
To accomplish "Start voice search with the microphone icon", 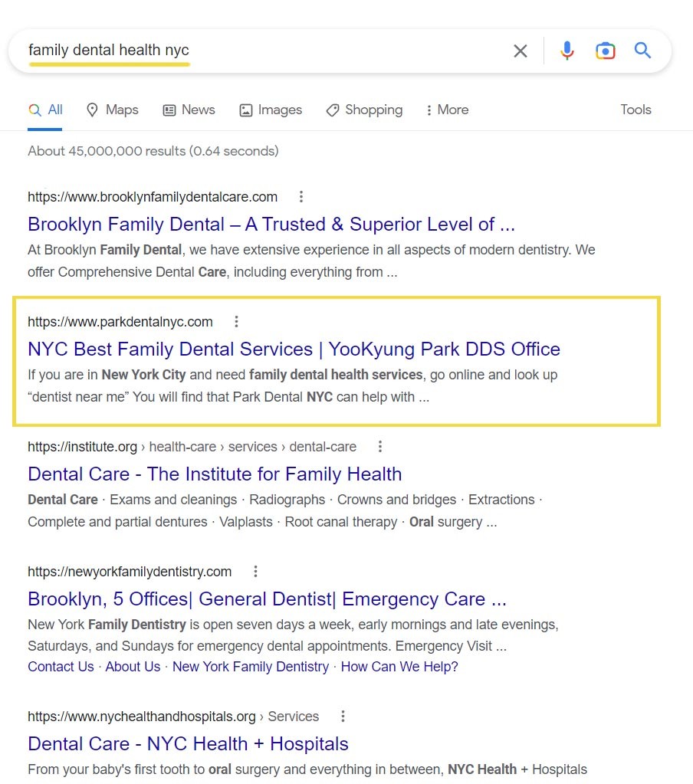I will (567, 51).
